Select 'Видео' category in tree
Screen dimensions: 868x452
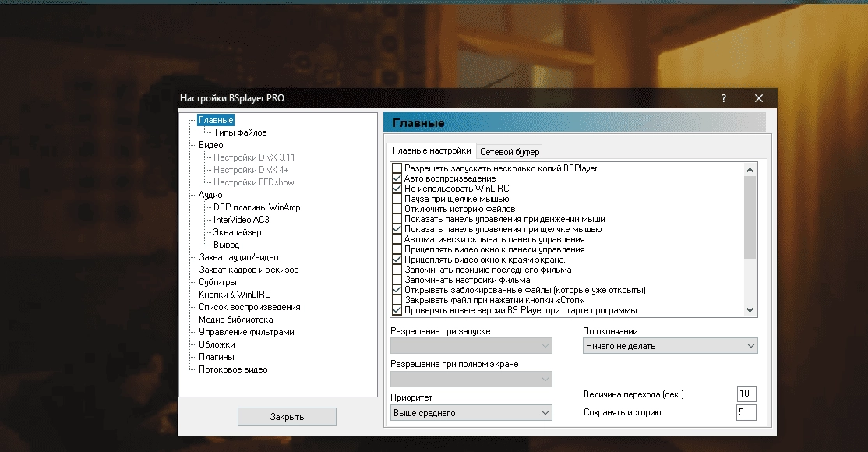pyautogui.click(x=211, y=145)
